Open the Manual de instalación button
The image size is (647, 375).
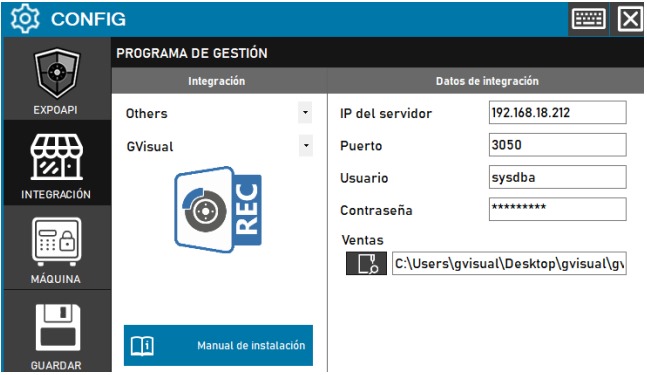click(218, 345)
